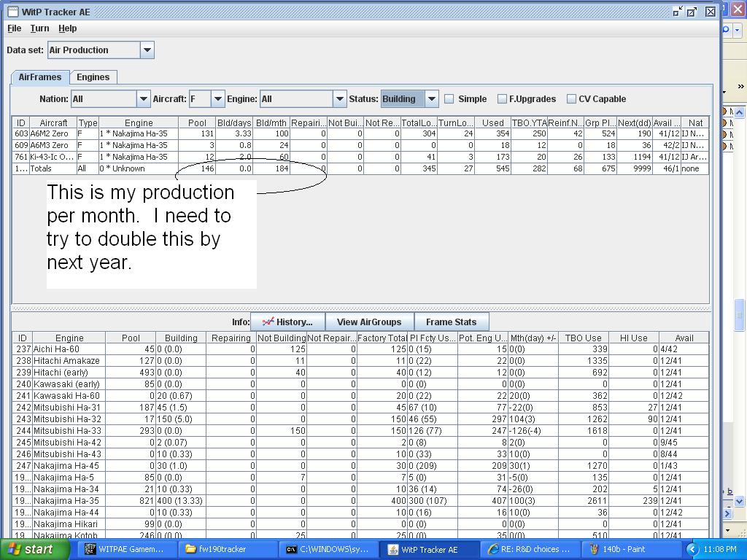747x560 pixels.
Task: Enable the F.Upgrades checkbox
Action: 502,99
